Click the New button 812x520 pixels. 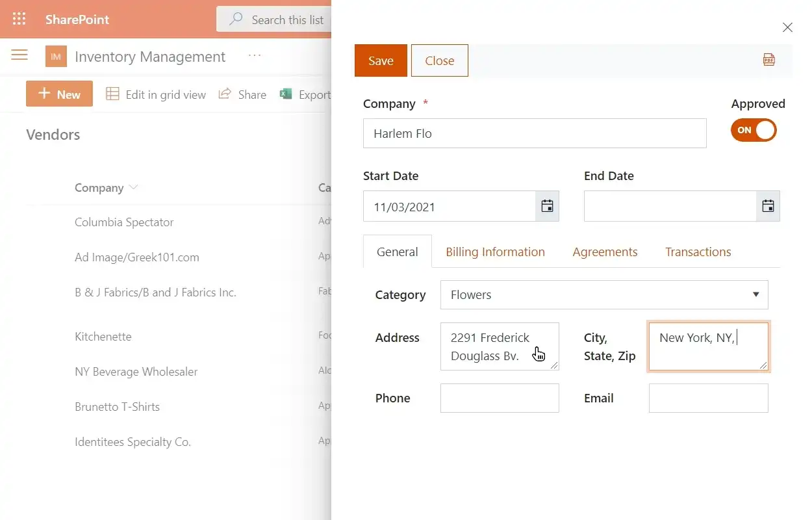[59, 94]
